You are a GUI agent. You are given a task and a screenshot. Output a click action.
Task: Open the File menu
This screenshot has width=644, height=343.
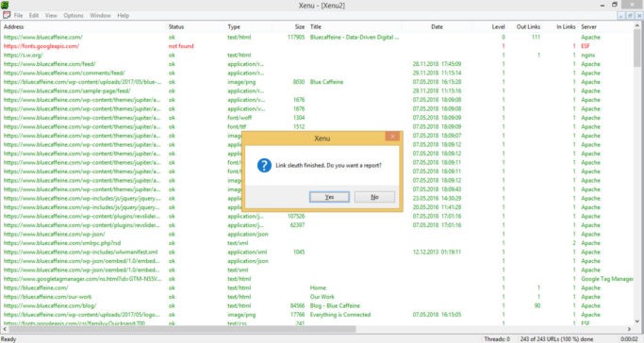pyautogui.click(x=19, y=16)
